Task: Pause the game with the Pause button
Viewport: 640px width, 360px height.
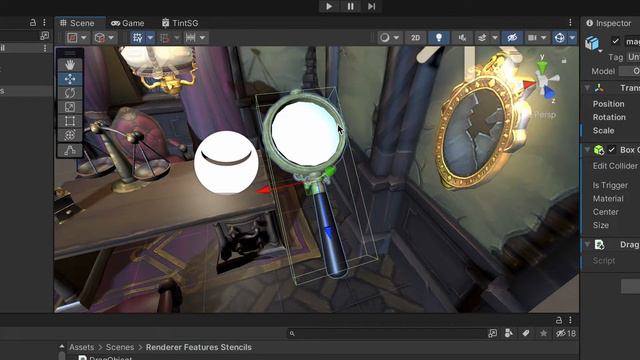Action: point(350,7)
